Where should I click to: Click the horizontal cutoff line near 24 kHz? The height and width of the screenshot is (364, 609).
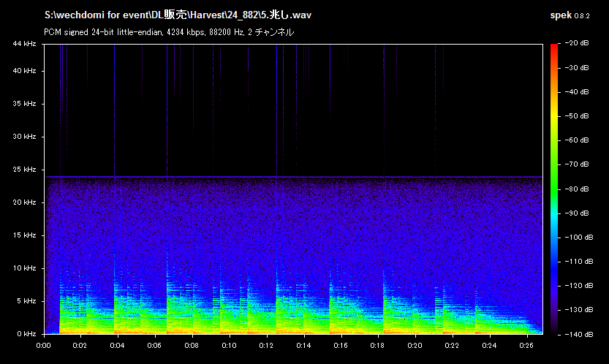[x=293, y=177]
